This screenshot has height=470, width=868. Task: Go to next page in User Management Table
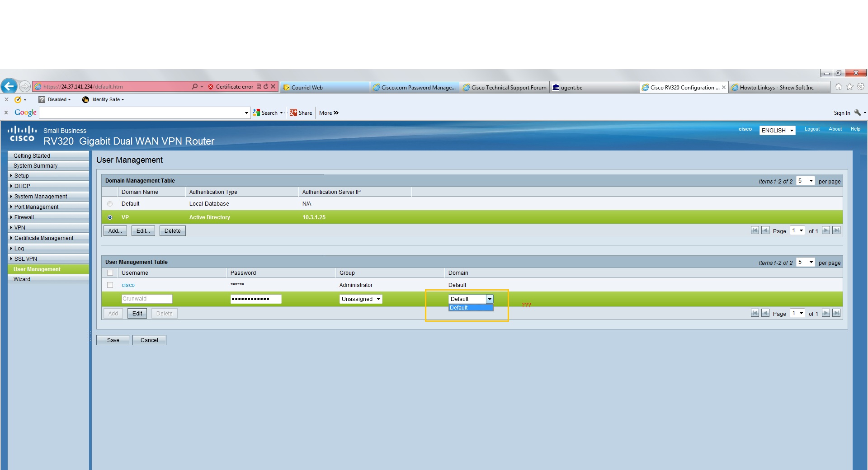[826, 313]
